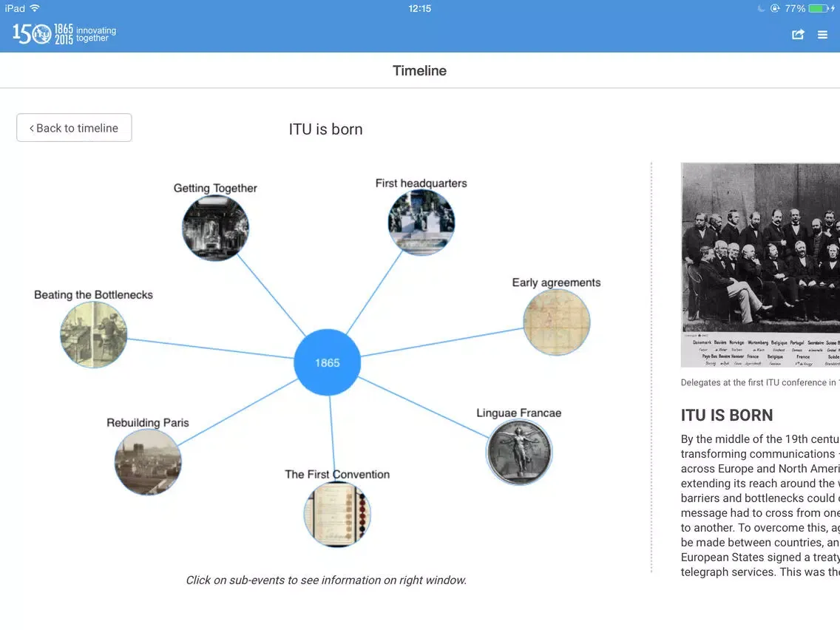Click the sub-events instruction hint text
Image resolution: width=840 pixels, height=630 pixels.
(326, 580)
